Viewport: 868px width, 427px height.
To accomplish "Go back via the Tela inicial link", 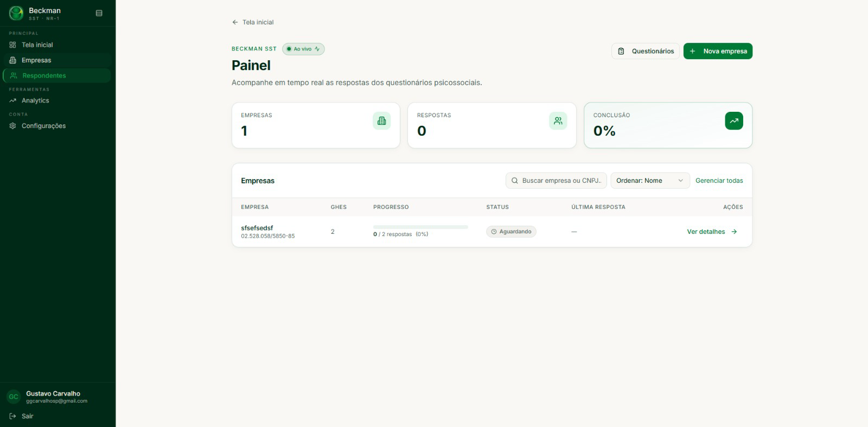I will [253, 22].
